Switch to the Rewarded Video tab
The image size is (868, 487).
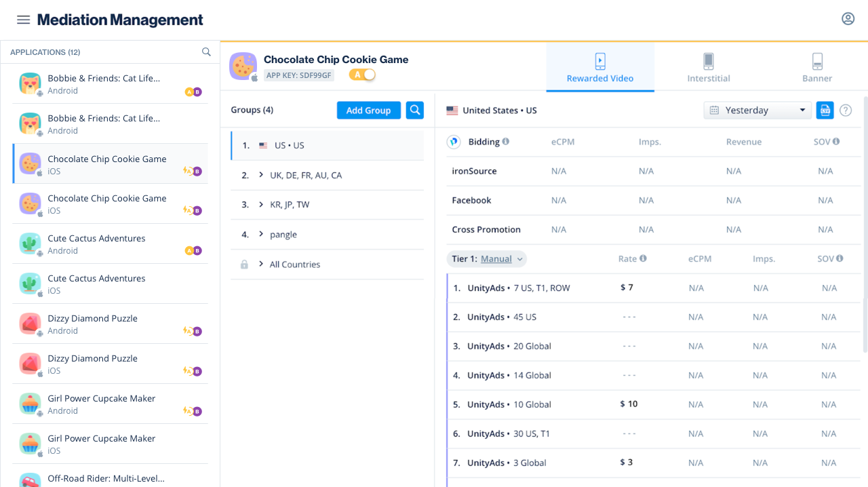point(600,67)
